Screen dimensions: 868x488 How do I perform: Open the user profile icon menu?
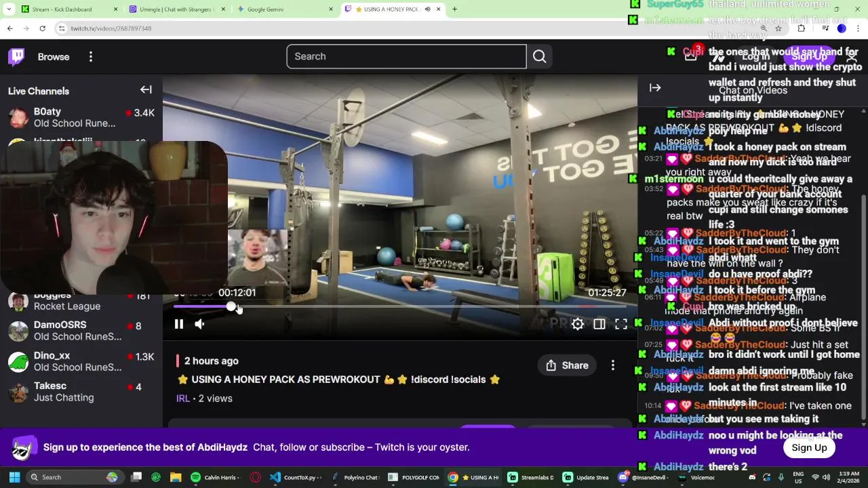[852, 56]
